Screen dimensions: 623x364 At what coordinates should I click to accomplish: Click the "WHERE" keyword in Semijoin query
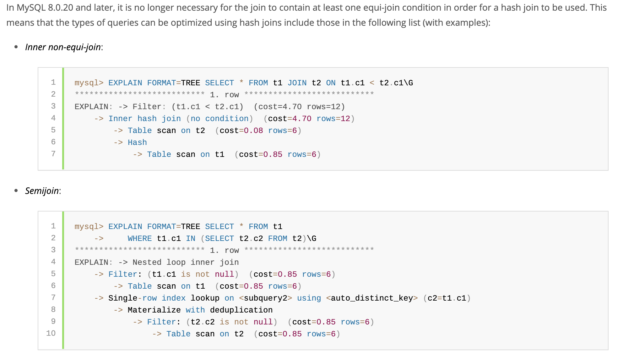139,238
